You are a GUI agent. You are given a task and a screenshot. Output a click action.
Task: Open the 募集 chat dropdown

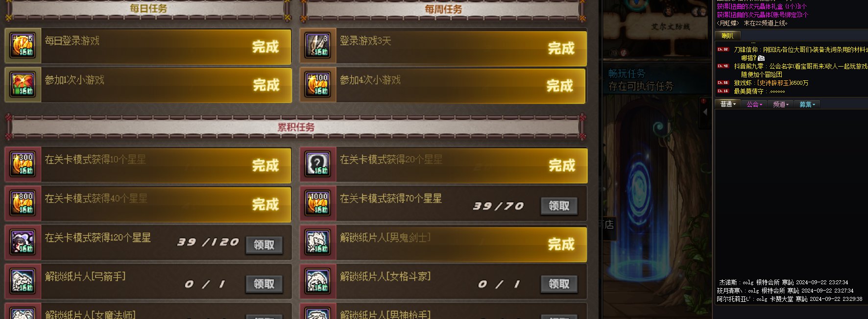tap(807, 104)
